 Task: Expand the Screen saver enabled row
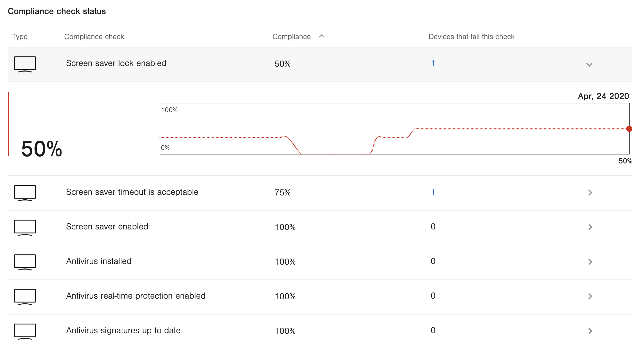point(590,227)
